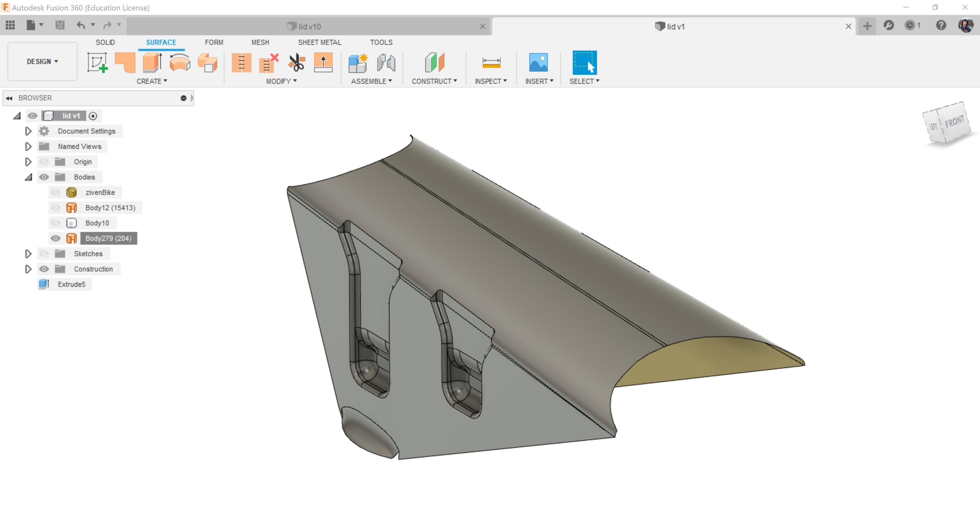Click the Trim scissors icon
This screenshot has height=518, width=980.
(296, 63)
